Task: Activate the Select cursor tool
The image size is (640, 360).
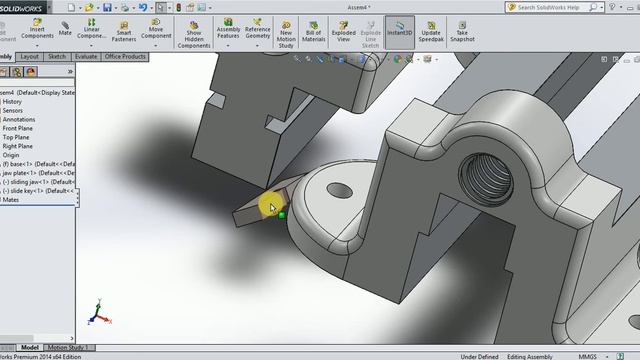Action: pyautogui.click(x=161, y=7)
